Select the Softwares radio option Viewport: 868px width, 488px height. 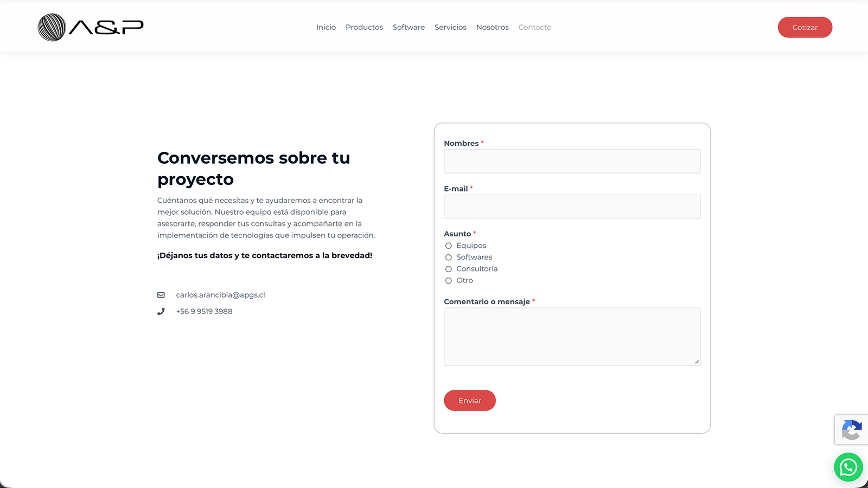tap(449, 258)
